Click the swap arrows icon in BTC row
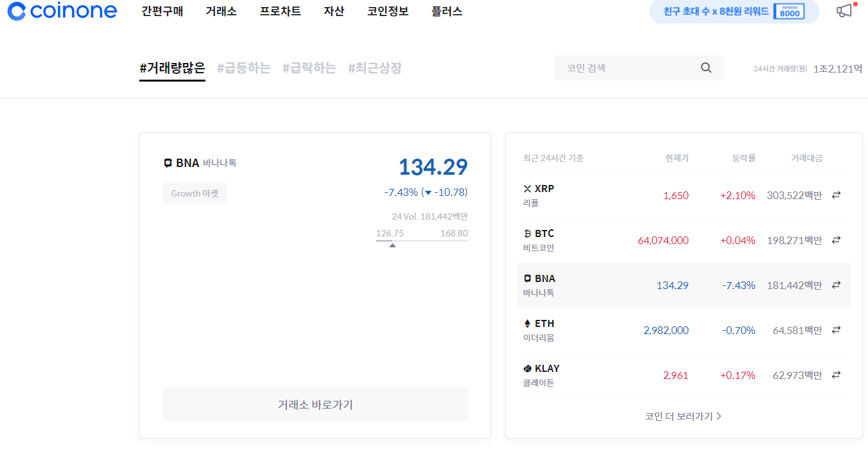Screen dimensions: 868x449 [836, 240]
